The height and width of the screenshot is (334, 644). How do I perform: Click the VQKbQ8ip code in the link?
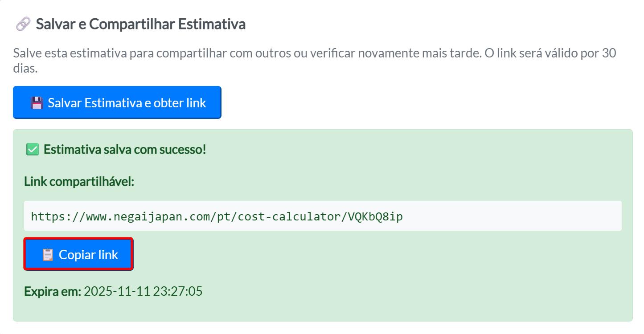pyautogui.click(x=375, y=217)
